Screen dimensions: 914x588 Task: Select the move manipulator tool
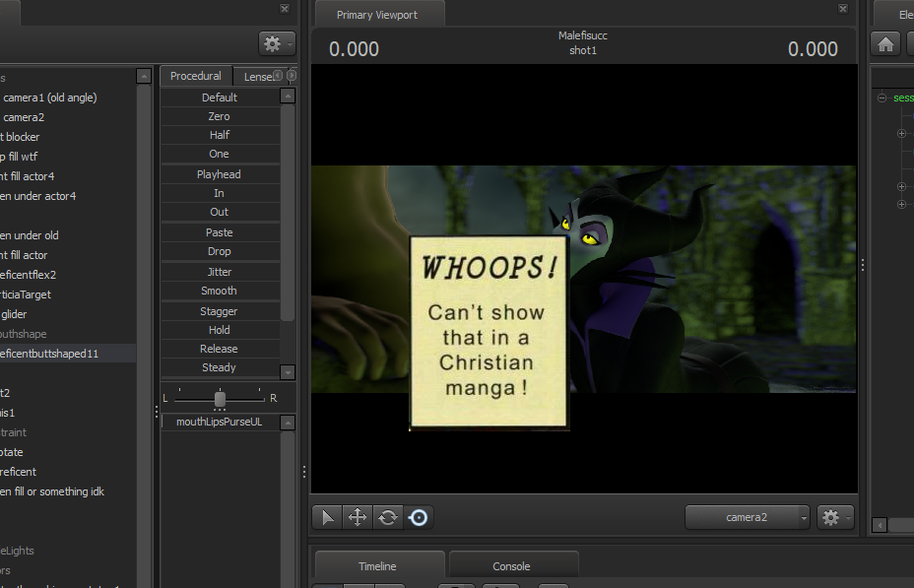point(358,517)
